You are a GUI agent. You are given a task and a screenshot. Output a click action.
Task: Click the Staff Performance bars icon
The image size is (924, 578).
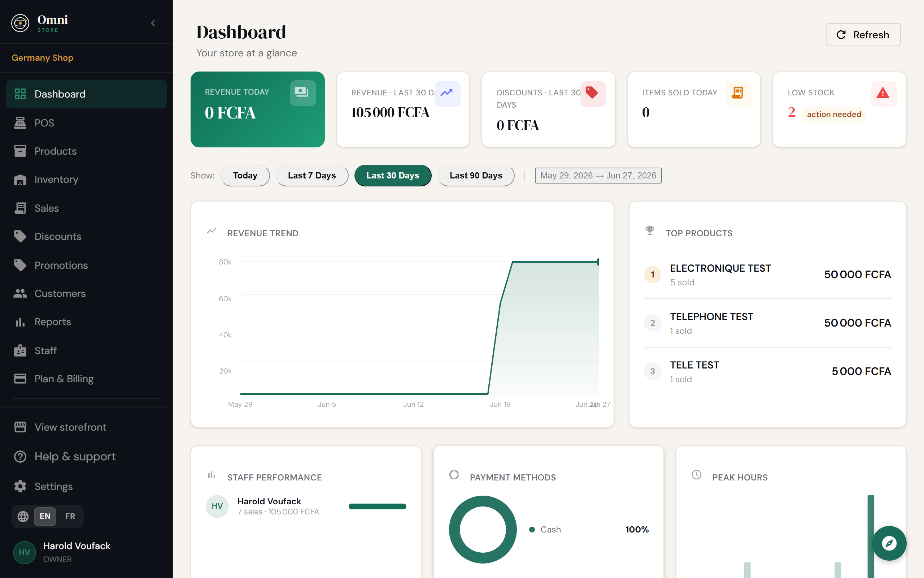(x=212, y=475)
